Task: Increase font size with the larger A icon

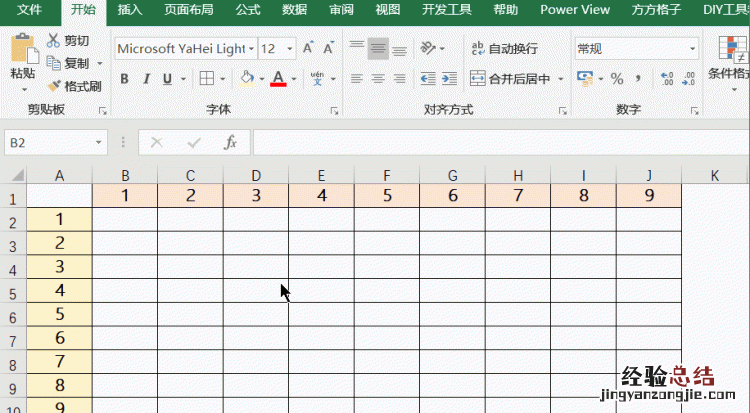Action: point(308,48)
